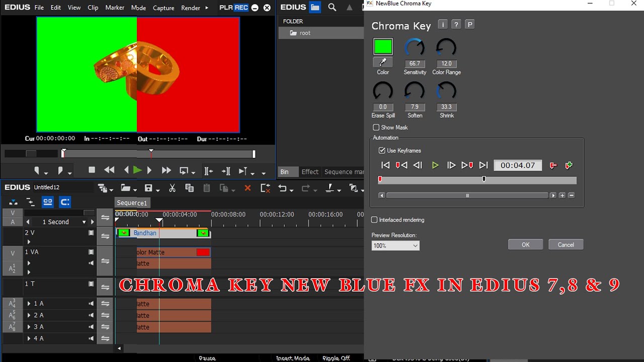Open the 1 Second timescale dropdown
The image size is (644, 362).
coord(84,222)
